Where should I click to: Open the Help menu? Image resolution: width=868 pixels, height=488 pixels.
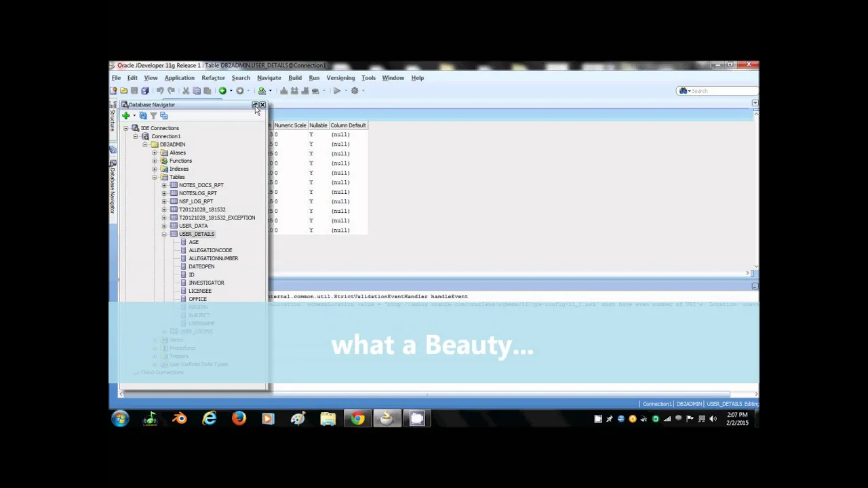click(418, 78)
